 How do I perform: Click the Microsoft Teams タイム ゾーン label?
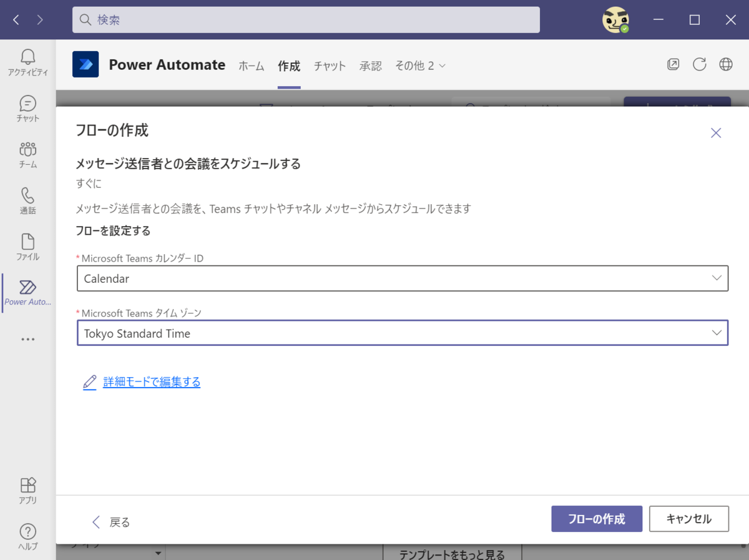click(142, 313)
